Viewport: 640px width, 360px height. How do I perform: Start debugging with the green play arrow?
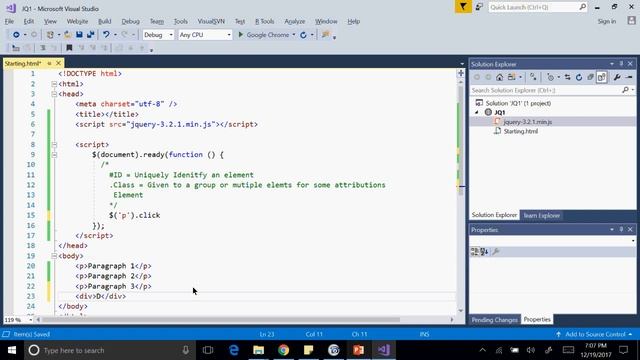[240, 35]
